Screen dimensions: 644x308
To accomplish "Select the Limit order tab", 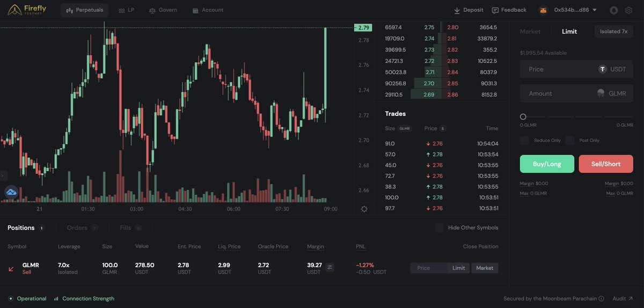I will pyautogui.click(x=569, y=32).
